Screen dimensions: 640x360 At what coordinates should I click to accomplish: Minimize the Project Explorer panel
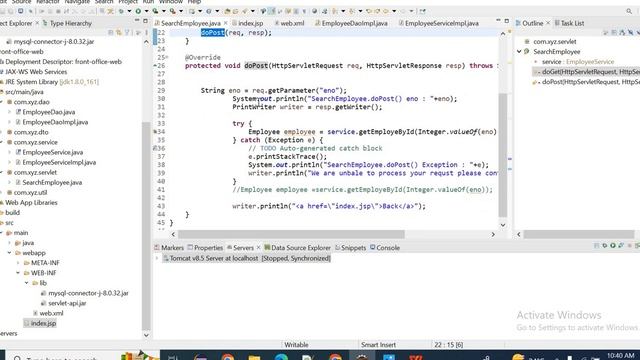pyautogui.click(x=137, y=20)
